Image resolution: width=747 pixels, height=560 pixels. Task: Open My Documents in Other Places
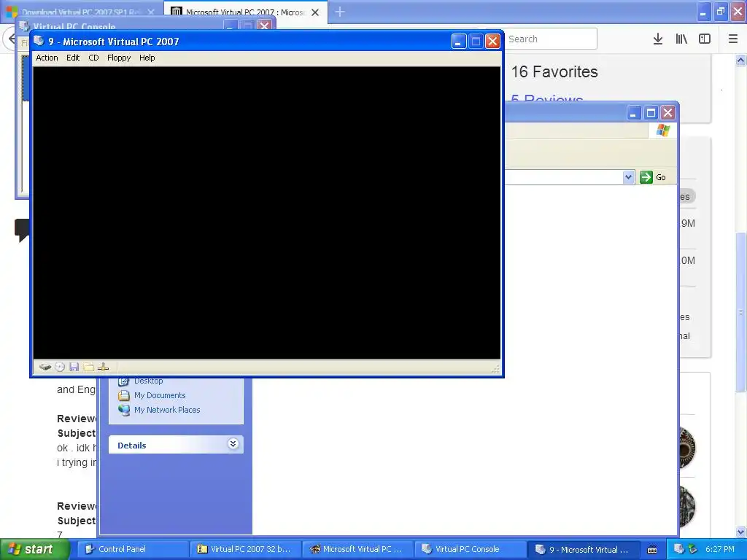point(160,395)
